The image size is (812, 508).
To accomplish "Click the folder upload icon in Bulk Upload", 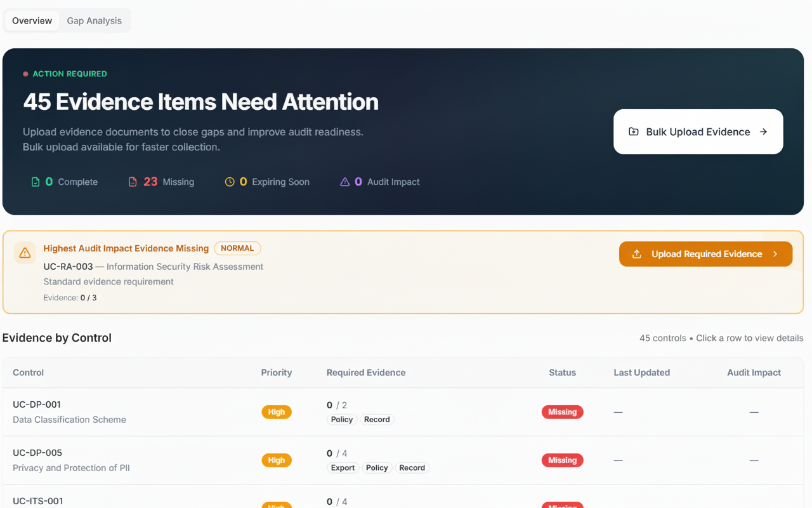I will (x=633, y=131).
